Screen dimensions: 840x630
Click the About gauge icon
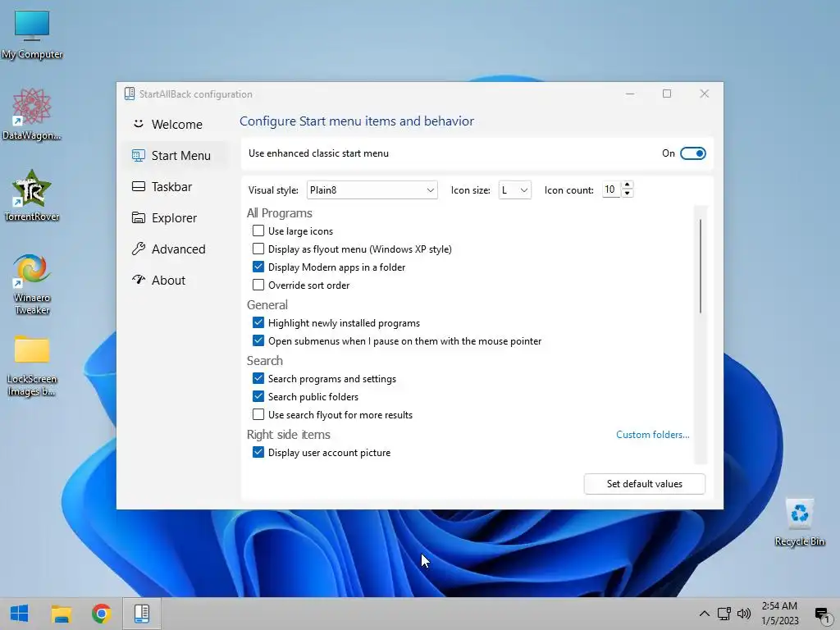(138, 280)
